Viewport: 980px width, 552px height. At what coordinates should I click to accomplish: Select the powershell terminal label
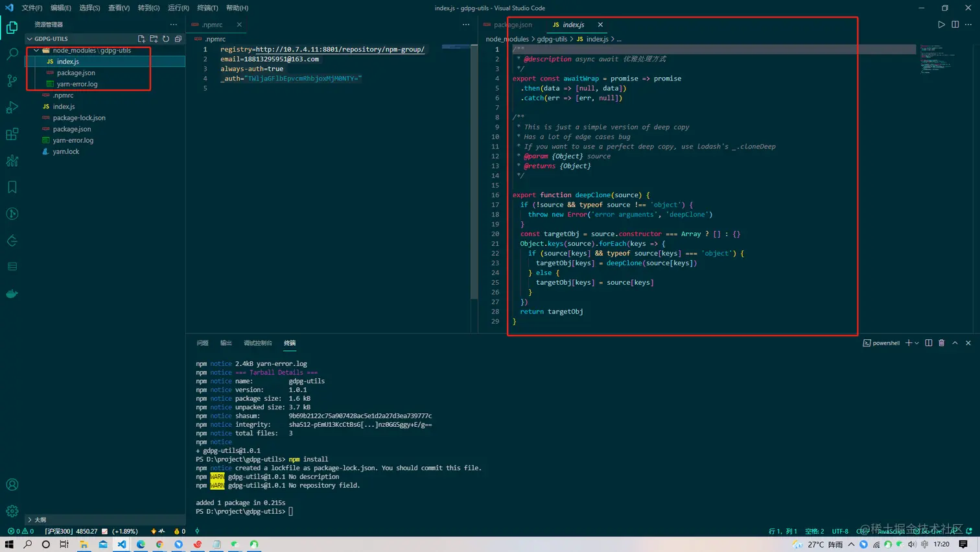click(881, 343)
